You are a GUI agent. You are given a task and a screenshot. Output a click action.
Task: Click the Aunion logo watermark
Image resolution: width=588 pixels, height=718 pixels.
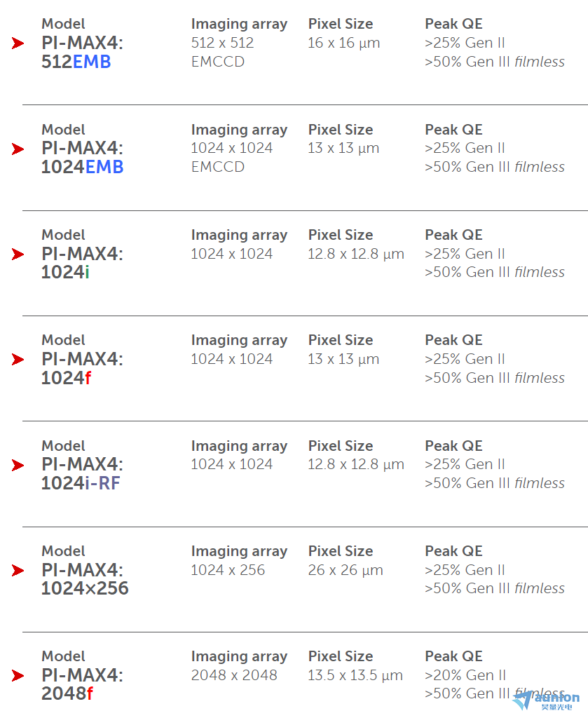[x=546, y=700]
